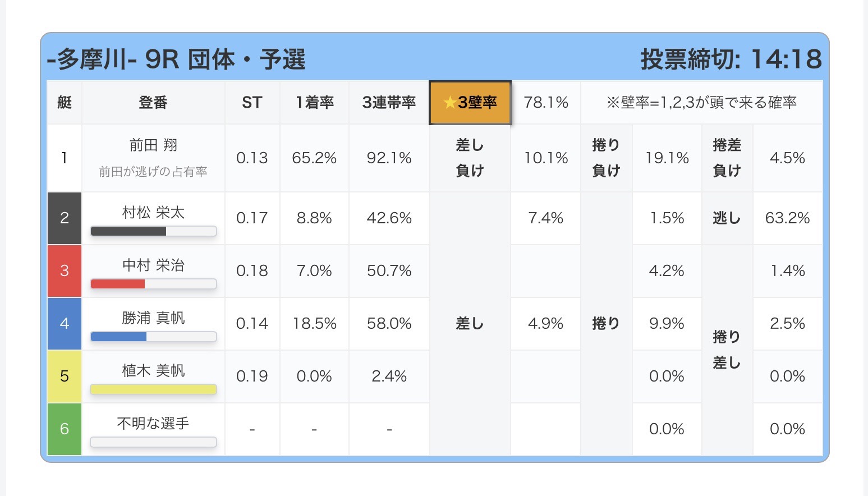The image size is (868, 496).
Task: Click the blue boat number 4 cell
Action: coord(65,324)
